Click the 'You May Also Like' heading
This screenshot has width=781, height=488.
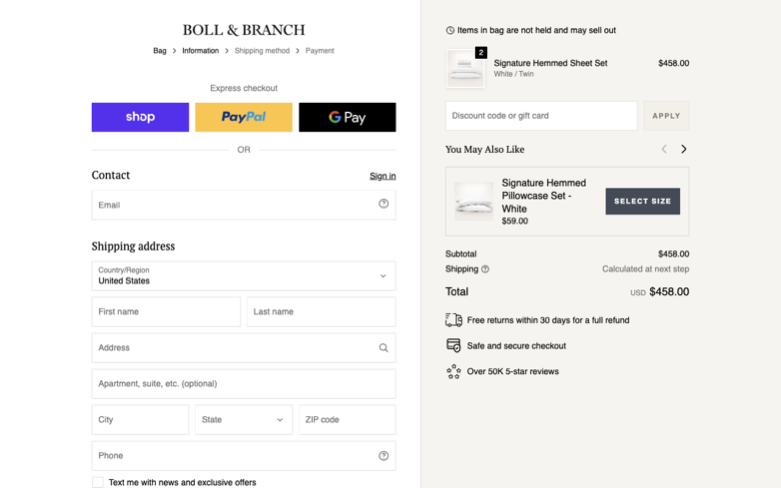(485, 149)
